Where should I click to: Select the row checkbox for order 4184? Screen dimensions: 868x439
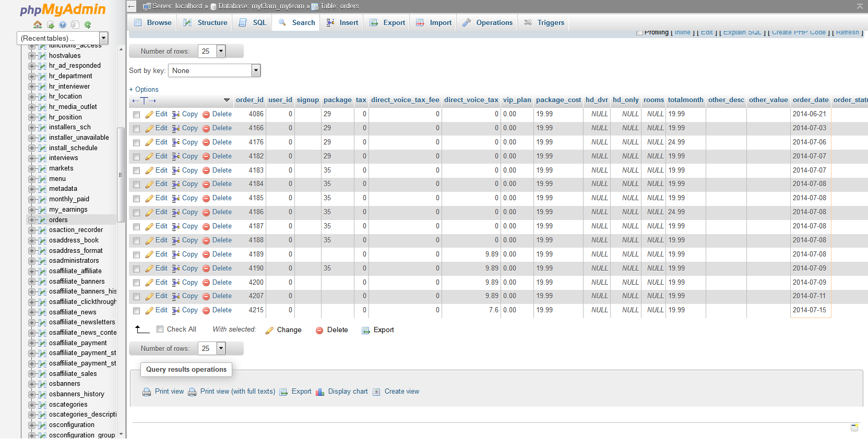tap(137, 185)
